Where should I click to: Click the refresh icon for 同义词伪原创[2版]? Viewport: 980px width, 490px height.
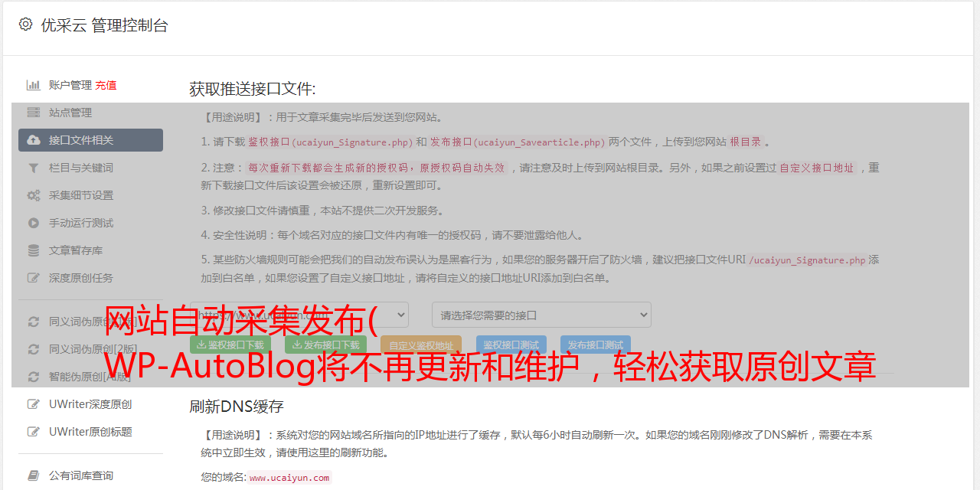coord(34,349)
